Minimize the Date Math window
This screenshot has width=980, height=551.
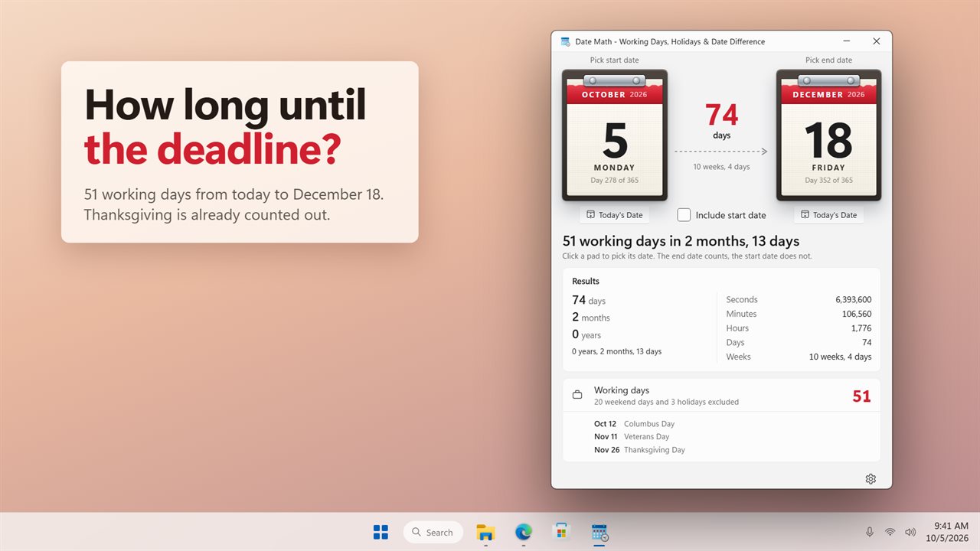point(848,41)
